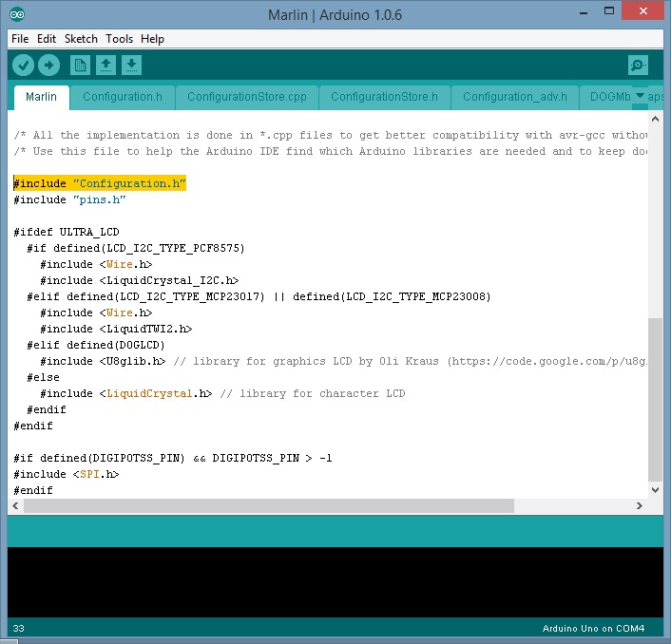Click the DIGIPOTSS_PIN condition line
The image size is (671, 644).
tap(172, 459)
